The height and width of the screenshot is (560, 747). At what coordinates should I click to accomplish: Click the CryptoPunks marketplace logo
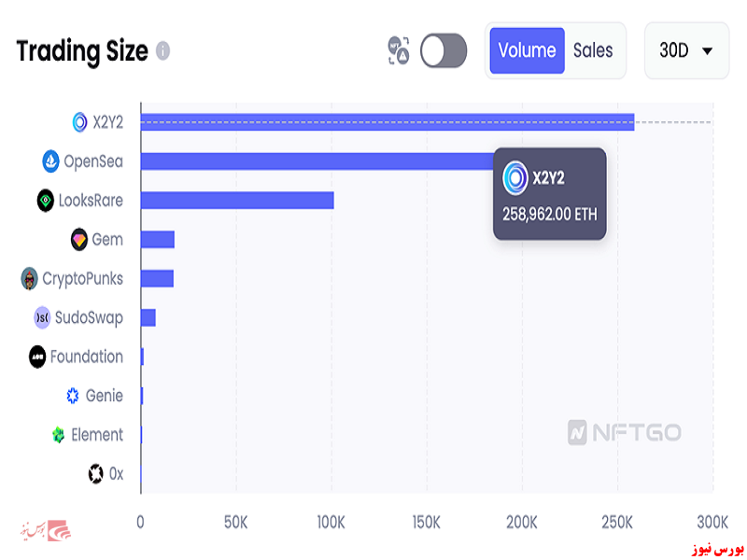[x=29, y=278]
